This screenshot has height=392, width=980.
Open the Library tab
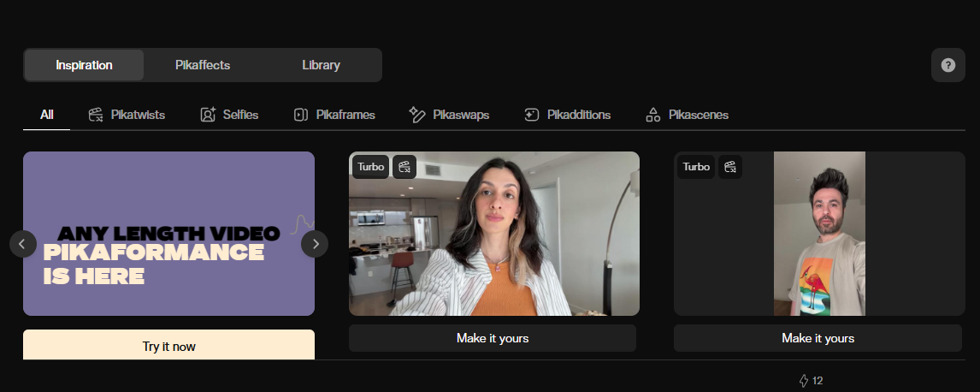click(x=321, y=65)
